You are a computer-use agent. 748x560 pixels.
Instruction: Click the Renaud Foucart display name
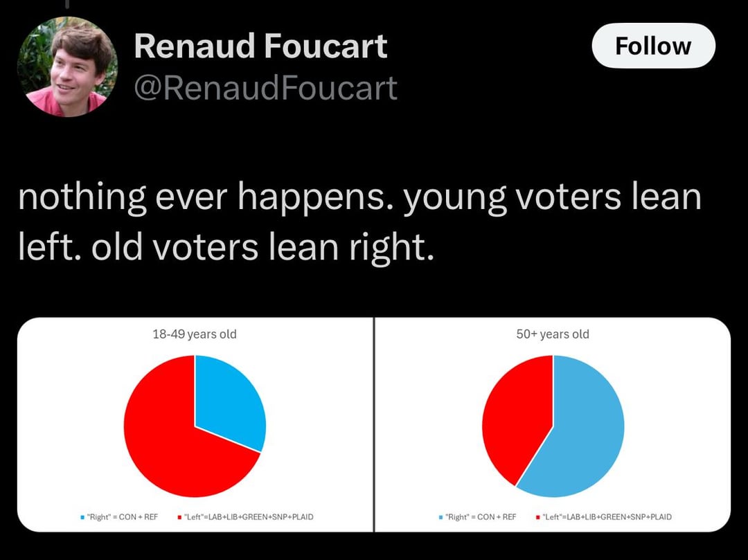(260, 46)
